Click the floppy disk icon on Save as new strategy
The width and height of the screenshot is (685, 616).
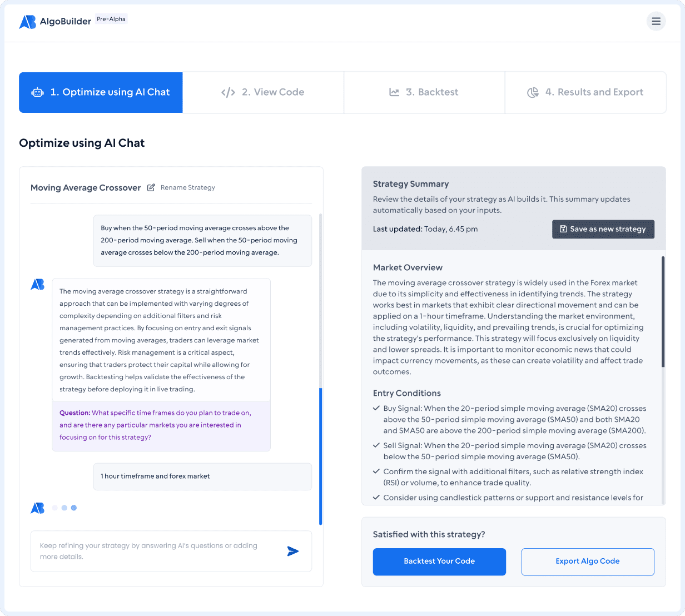pyautogui.click(x=563, y=229)
